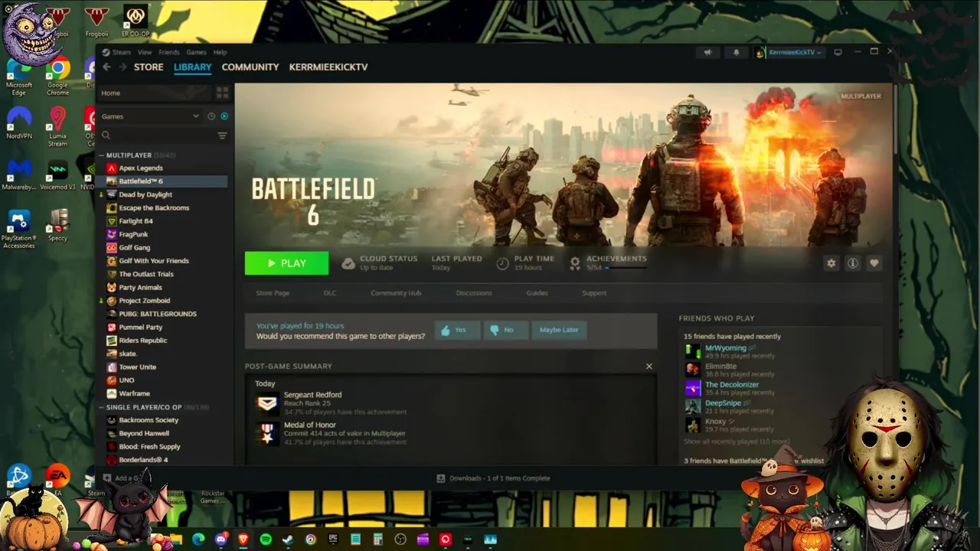The height and width of the screenshot is (551, 980).
Task: Open the View menu
Action: pos(145,52)
